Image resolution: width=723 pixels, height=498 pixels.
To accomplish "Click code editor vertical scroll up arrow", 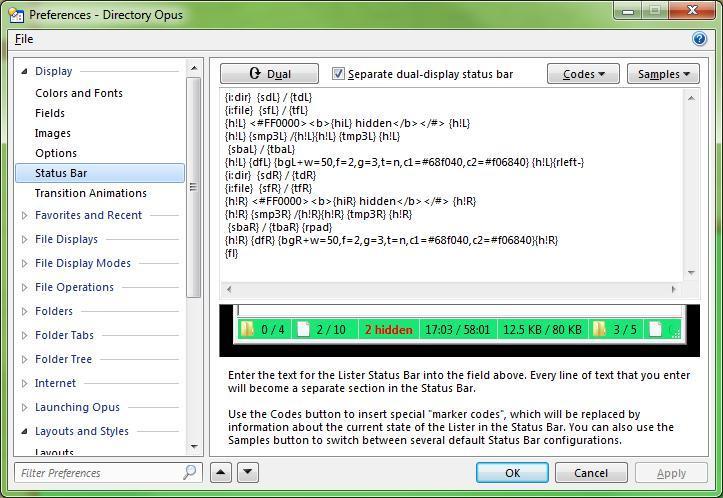I will pyautogui.click(x=691, y=98).
